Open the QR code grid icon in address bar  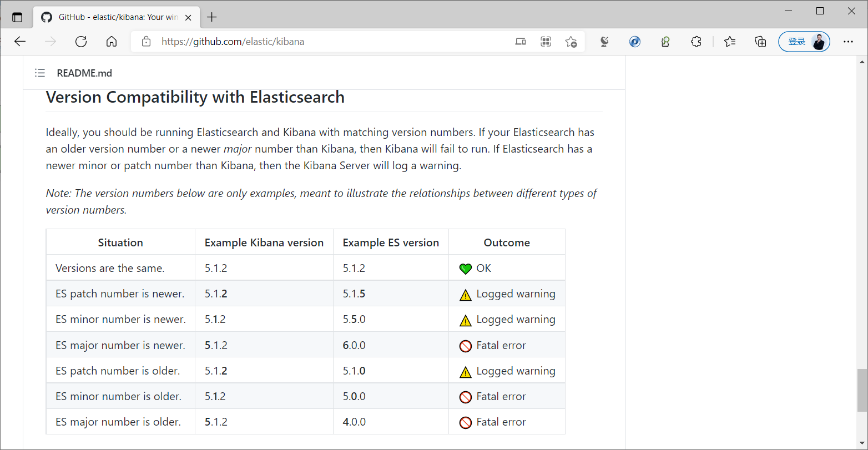[546, 42]
